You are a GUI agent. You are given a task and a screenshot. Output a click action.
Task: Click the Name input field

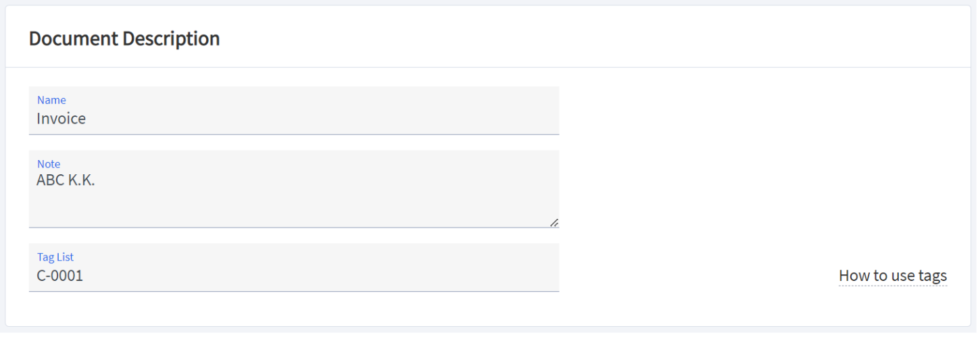click(x=294, y=111)
